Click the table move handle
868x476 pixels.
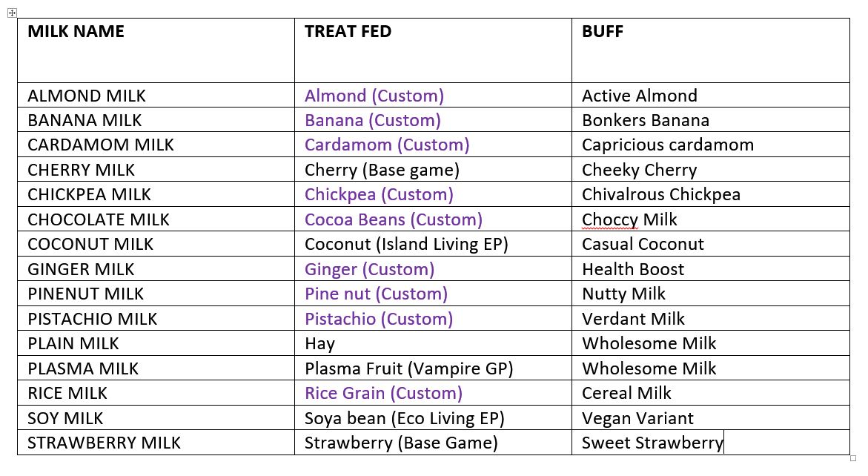click(12, 13)
